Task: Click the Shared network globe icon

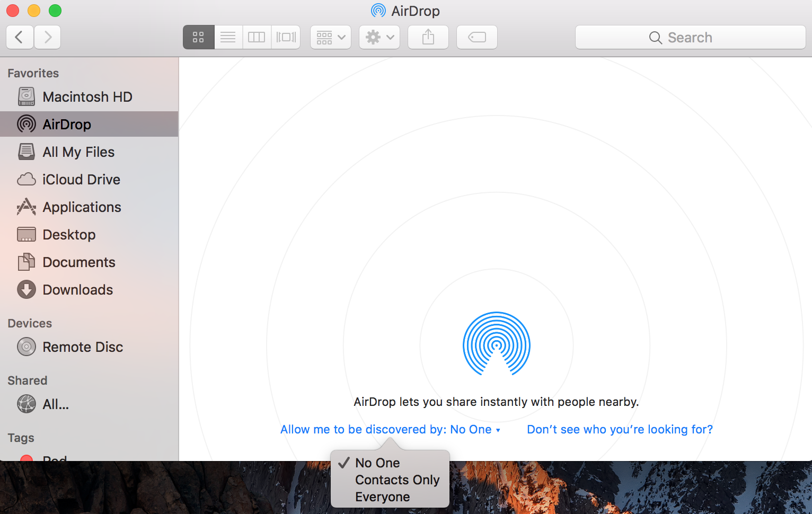Action: coord(27,404)
